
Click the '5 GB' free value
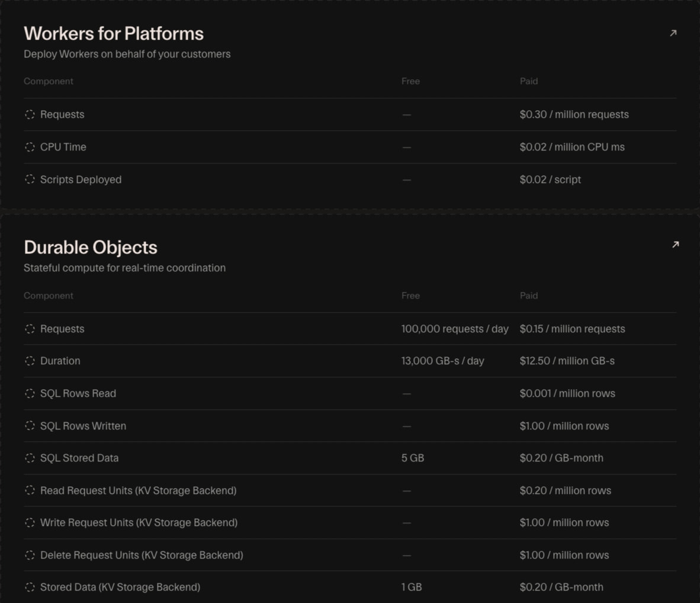pyautogui.click(x=413, y=458)
